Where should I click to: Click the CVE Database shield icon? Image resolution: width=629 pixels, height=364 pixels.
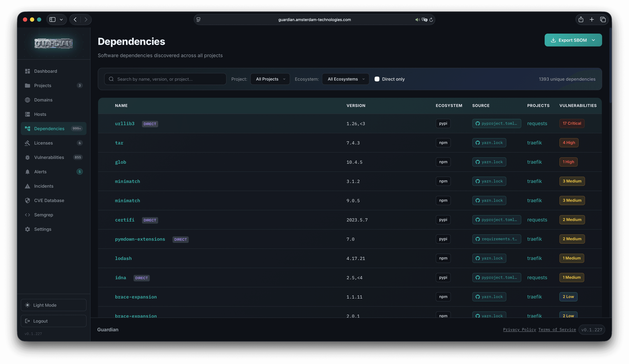[28, 201]
